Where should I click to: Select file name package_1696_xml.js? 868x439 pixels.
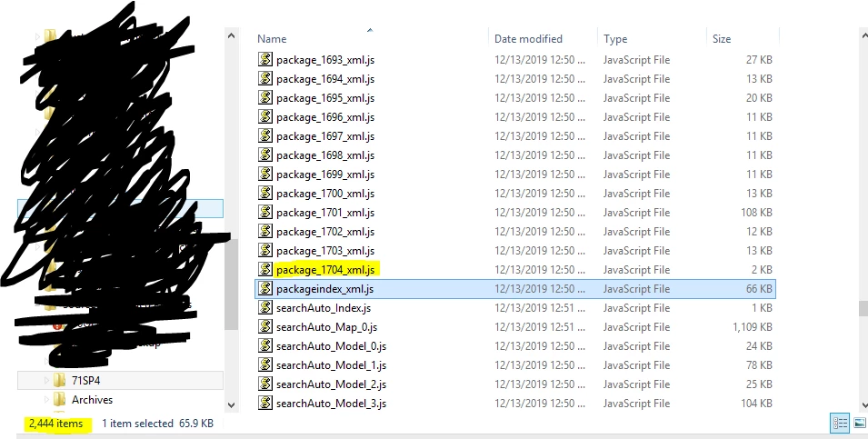[x=325, y=117]
